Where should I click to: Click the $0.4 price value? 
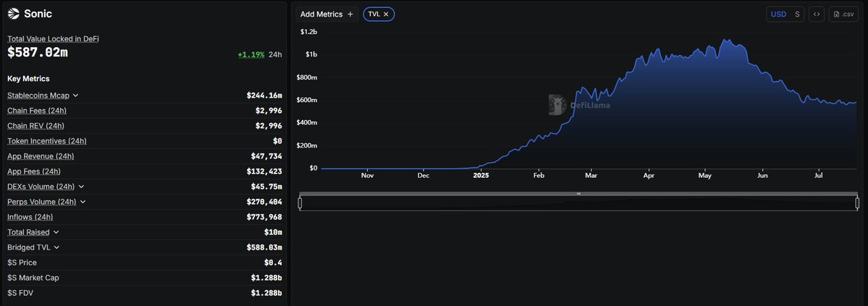point(273,263)
